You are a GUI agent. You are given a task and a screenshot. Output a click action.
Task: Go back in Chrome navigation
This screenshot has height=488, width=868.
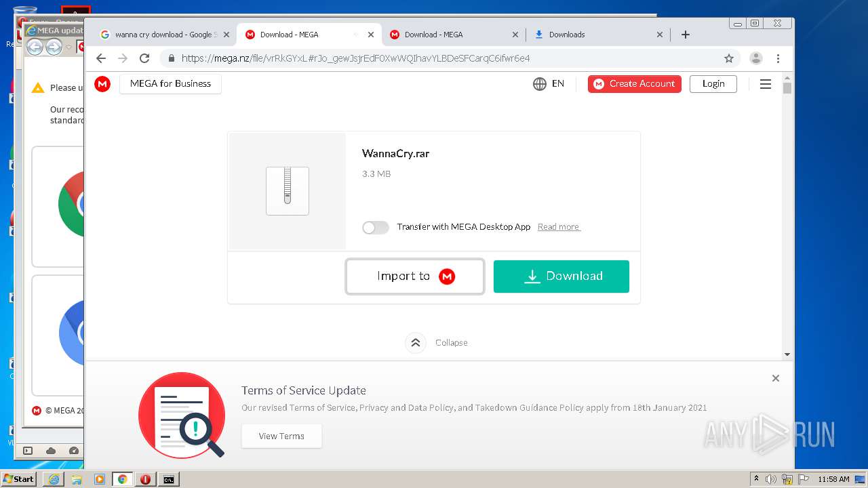(x=101, y=58)
